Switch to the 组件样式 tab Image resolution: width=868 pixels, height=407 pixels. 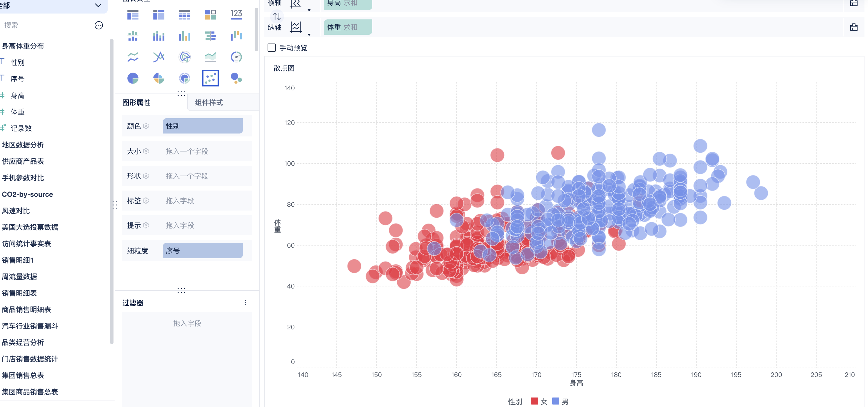click(x=209, y=102)
